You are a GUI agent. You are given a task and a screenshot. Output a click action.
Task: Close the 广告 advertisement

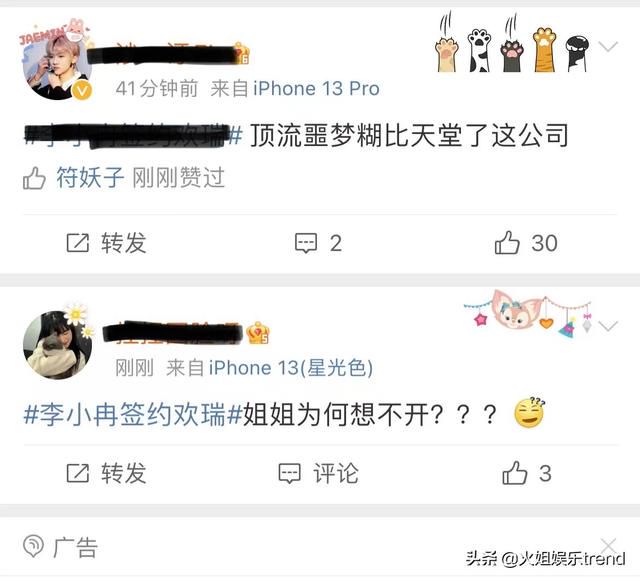(608, 545)
